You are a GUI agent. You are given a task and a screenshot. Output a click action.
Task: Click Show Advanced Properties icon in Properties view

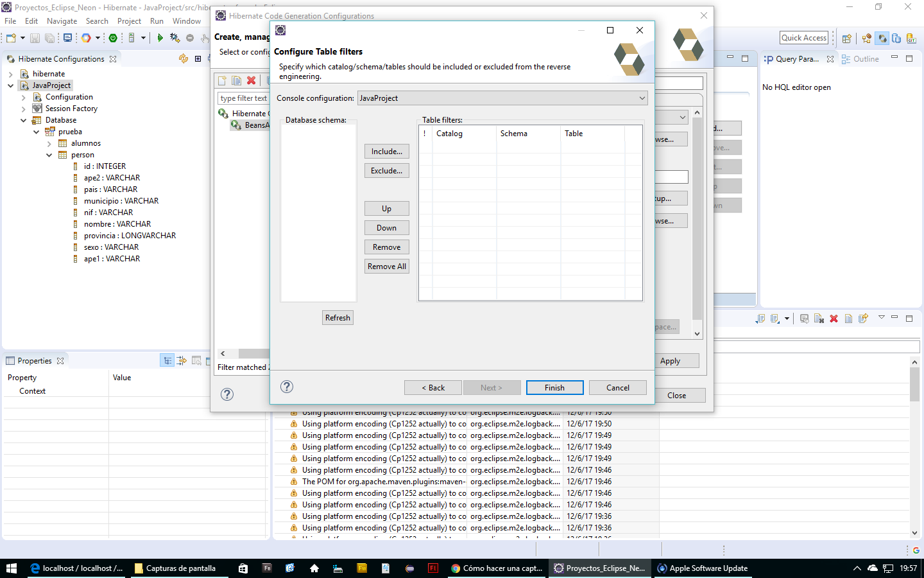pos(182,361)
